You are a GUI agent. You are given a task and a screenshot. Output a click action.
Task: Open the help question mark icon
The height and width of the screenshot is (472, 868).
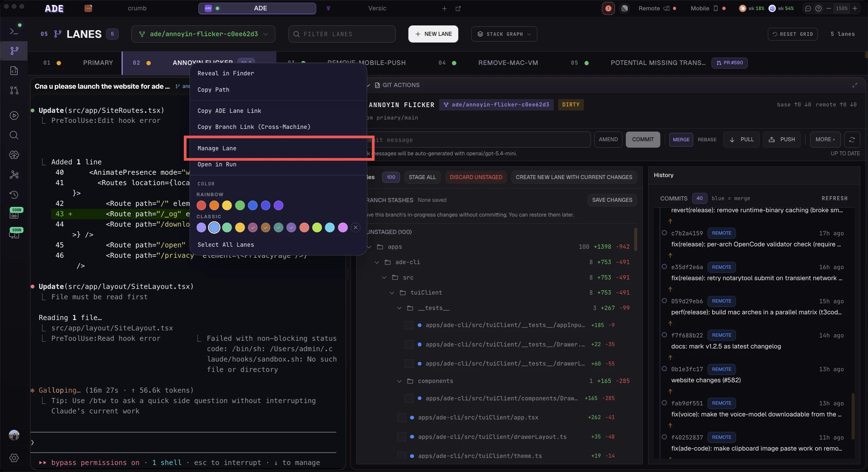pyautogui.click(x=818, y=8)
